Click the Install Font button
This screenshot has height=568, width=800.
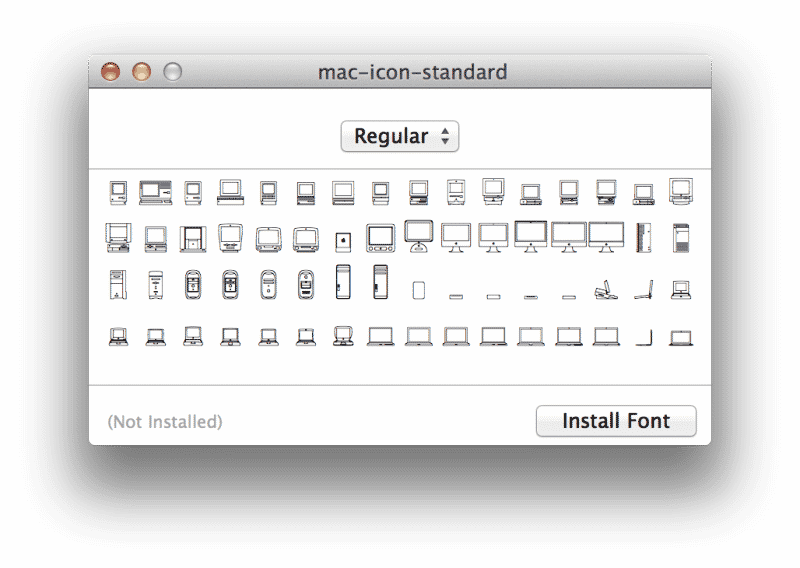point(616,421)
